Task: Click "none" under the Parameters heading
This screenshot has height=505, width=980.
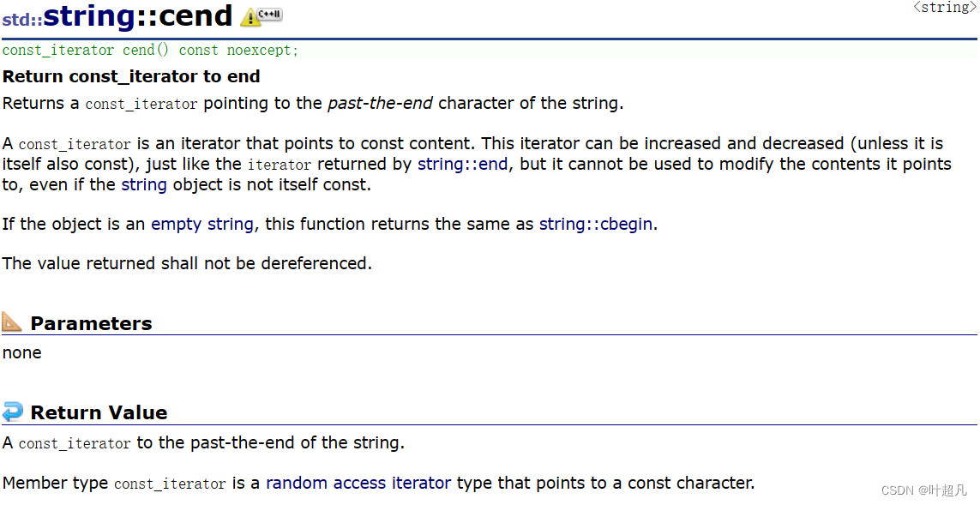Action: (22, 353)
